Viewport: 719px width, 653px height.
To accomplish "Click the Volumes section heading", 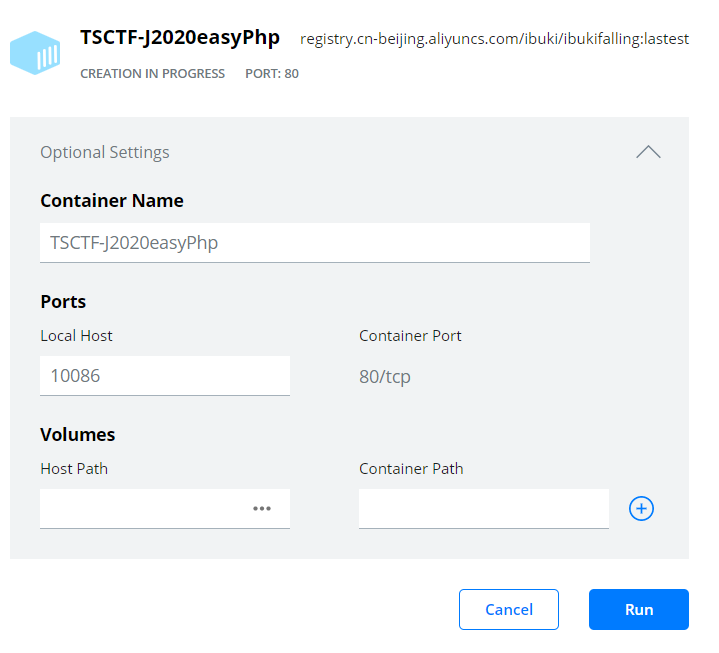I will coord(78,435).
